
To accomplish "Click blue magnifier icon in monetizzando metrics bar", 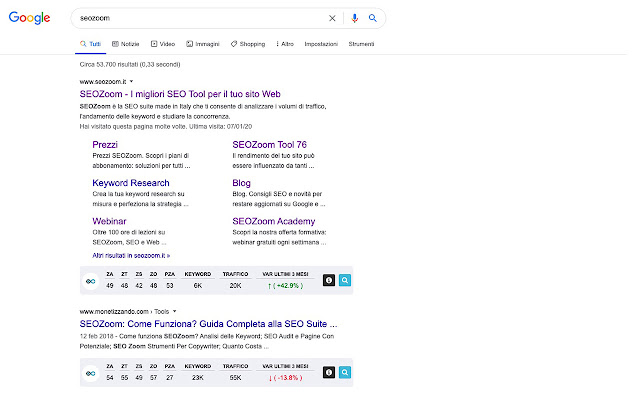I will (345, 372).
